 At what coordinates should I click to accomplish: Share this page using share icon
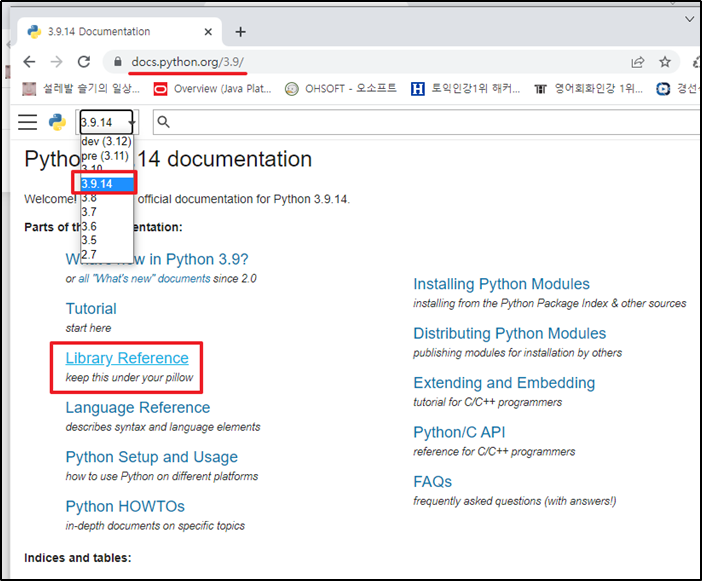(x=638, y=62)
